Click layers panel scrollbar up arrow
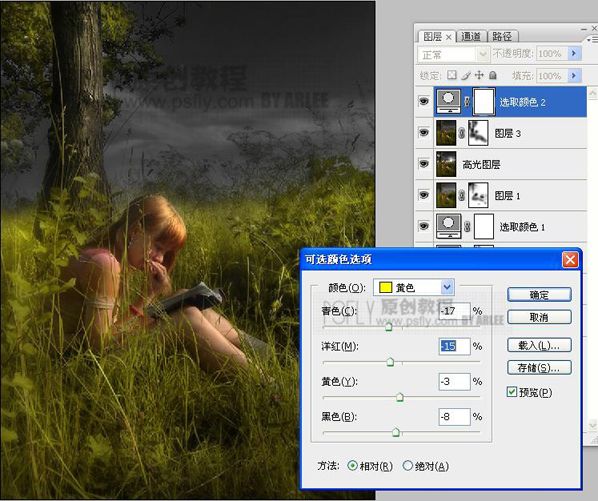598x501 pixels. pyautogui.click(x=593, y=93)
